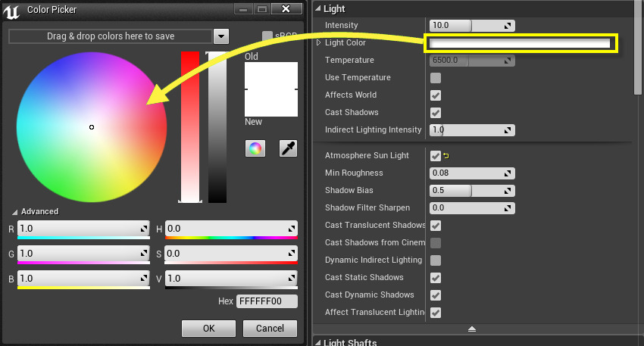Viewport: 644px width, 346px height.
Task: Click the Light Color swatch bar
Action: (520, 43)
